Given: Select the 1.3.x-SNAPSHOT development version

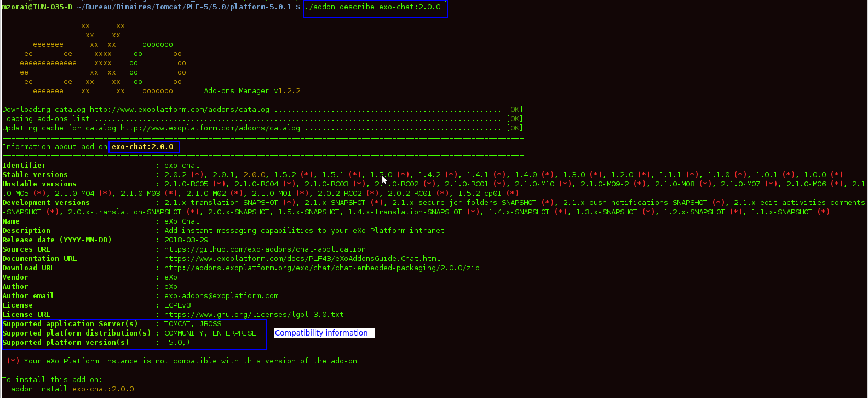Looking at the screenshot, I should [607, 212].
